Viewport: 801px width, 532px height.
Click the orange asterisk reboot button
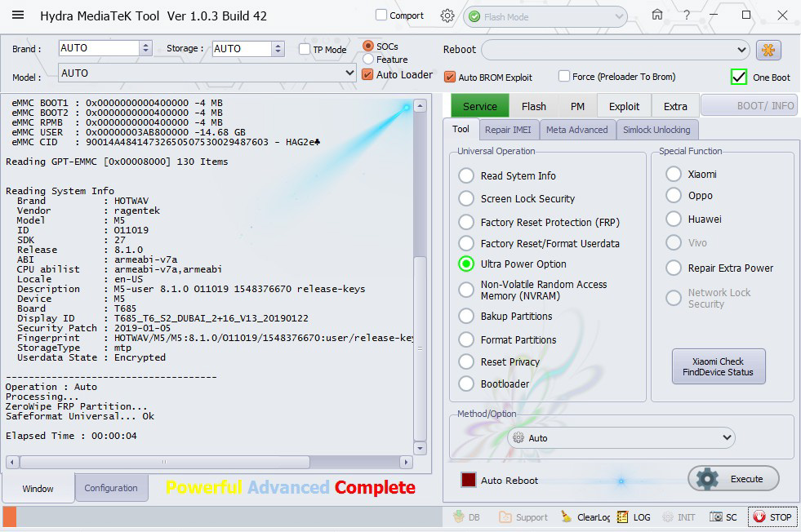(x=768, y=50)
